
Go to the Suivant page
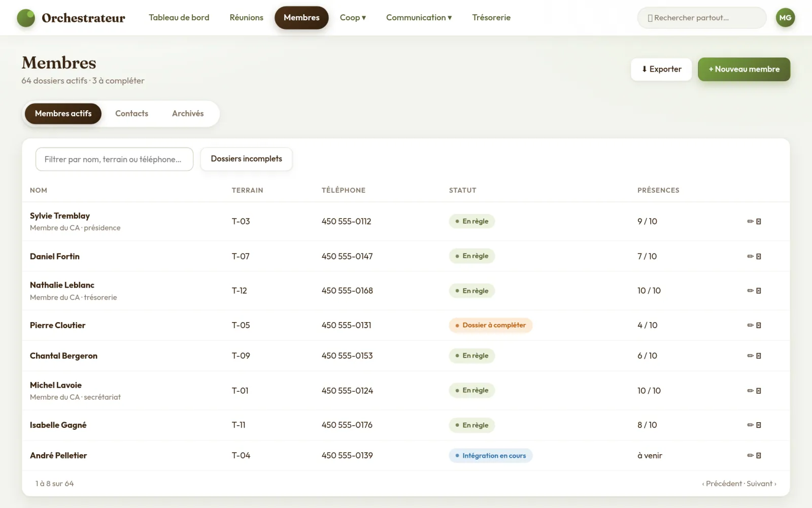pos(761,484)
